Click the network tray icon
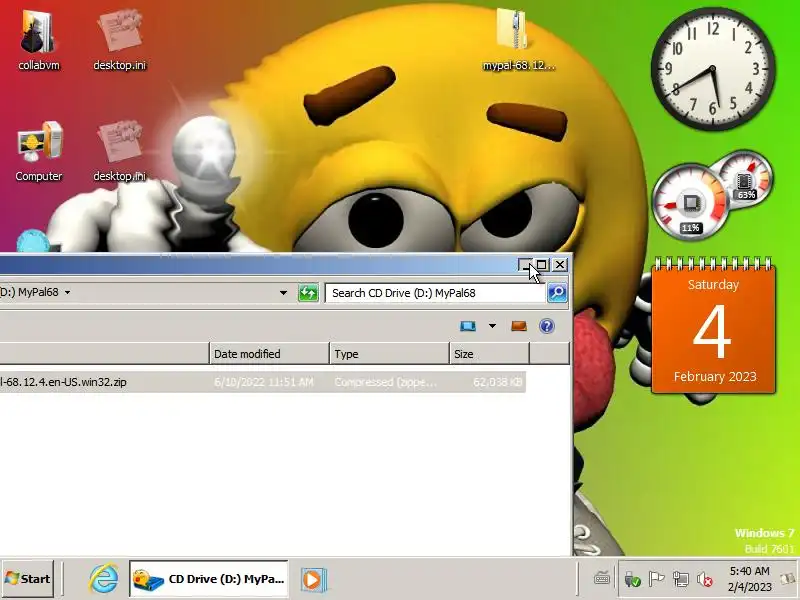The width and height of the screenshot is (800, 600). [681, 579]
